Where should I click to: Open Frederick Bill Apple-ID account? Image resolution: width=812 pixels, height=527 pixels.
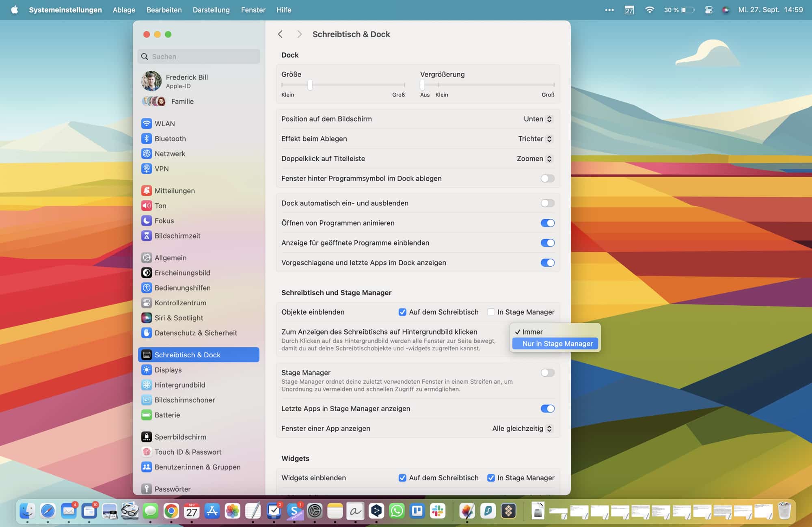(x=186, y=81)
